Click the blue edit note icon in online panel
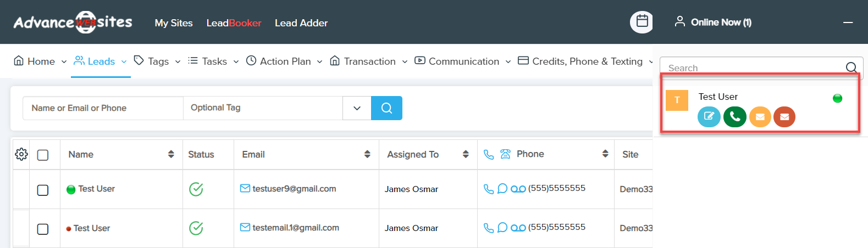 click(709, 117)
